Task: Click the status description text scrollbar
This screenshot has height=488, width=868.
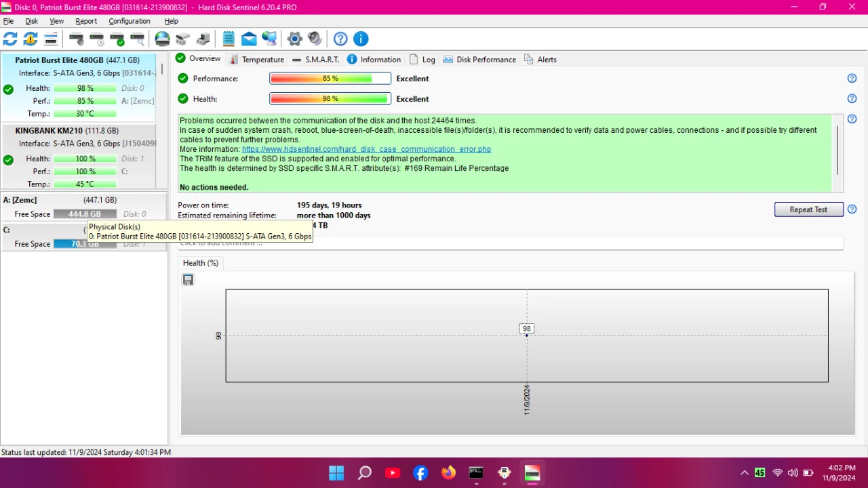Action: (838, 150)
